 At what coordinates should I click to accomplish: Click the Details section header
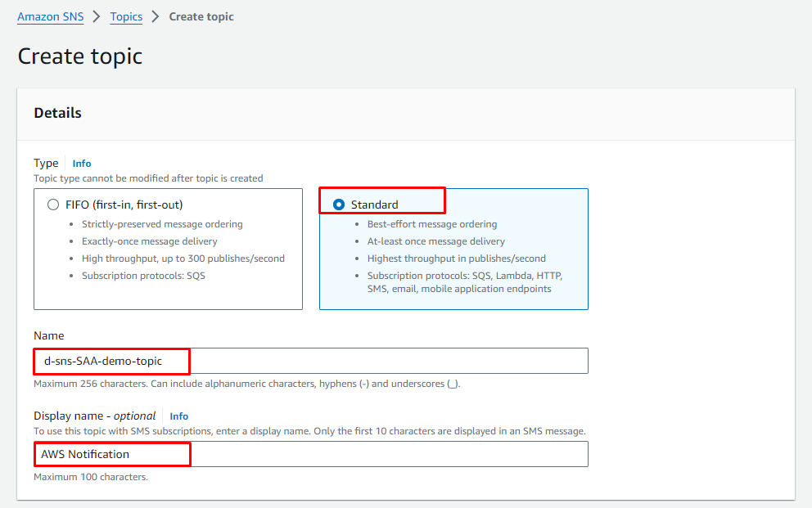click(x=58, y=113)
